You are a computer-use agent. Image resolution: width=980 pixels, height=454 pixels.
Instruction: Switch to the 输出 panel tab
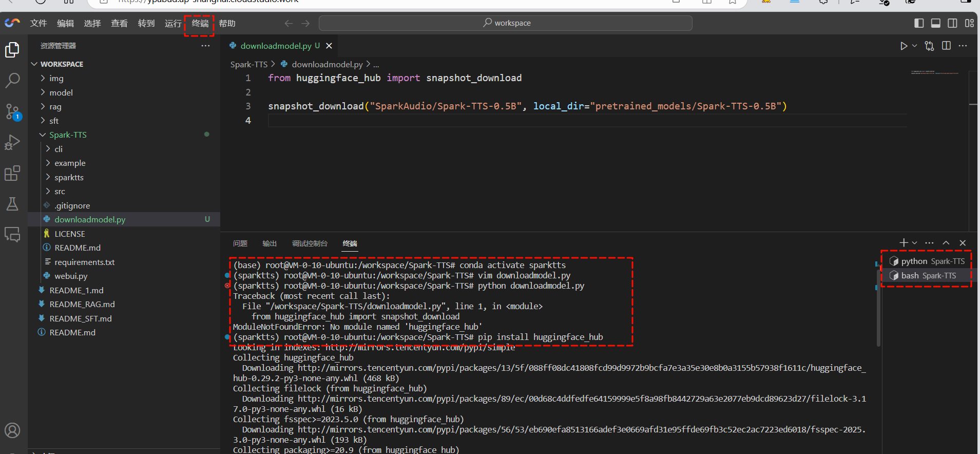click(x=270, y=243)
